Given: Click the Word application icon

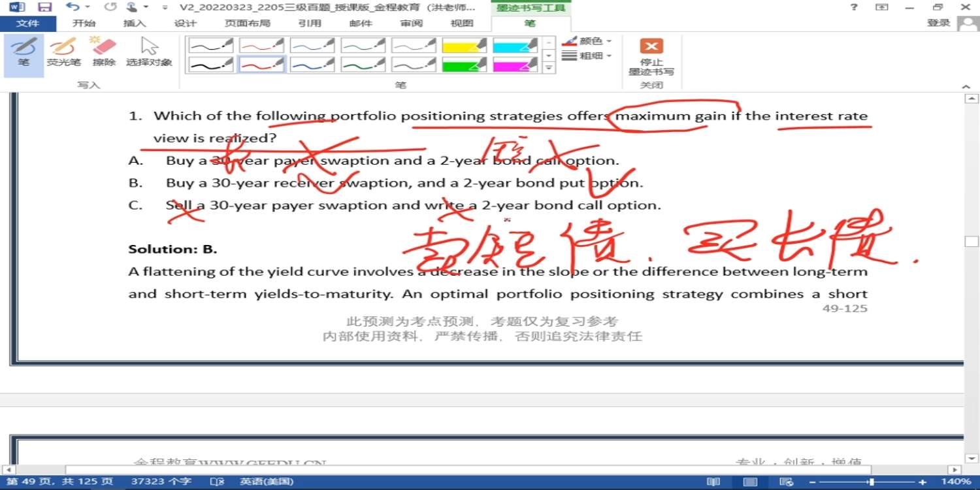Looking at the screenshot, I should click(x=18, y=7).
